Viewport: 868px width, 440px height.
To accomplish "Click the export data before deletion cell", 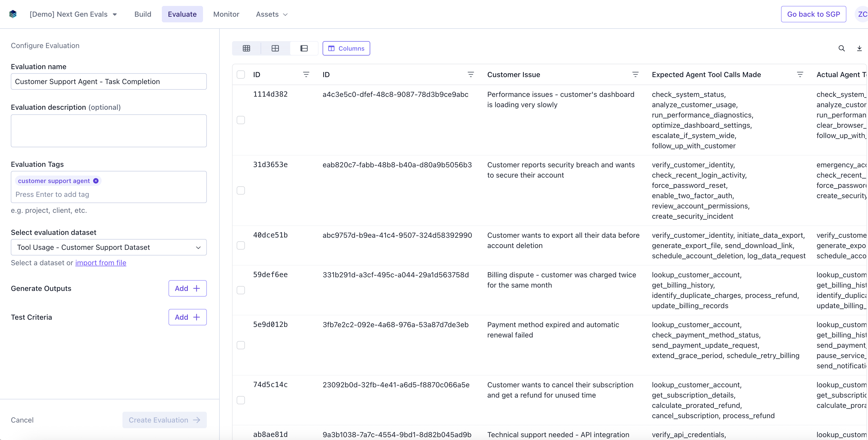I will pos(563,240).
